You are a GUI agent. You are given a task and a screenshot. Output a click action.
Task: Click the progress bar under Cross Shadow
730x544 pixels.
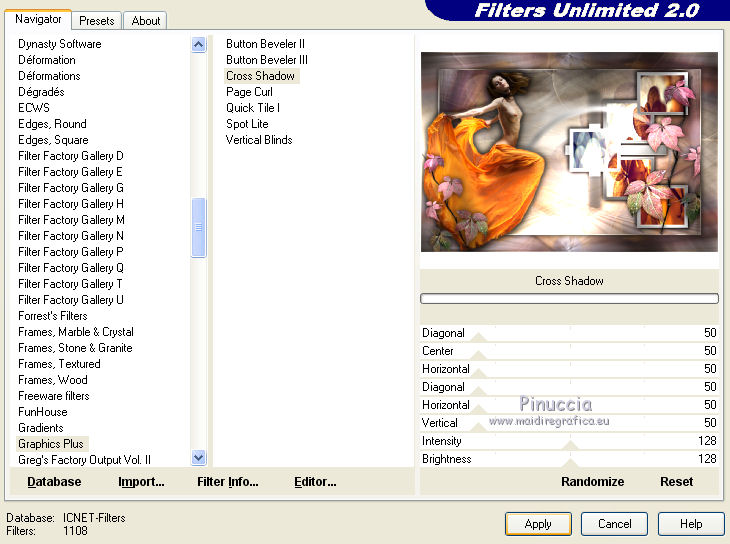tap(569, 299)
